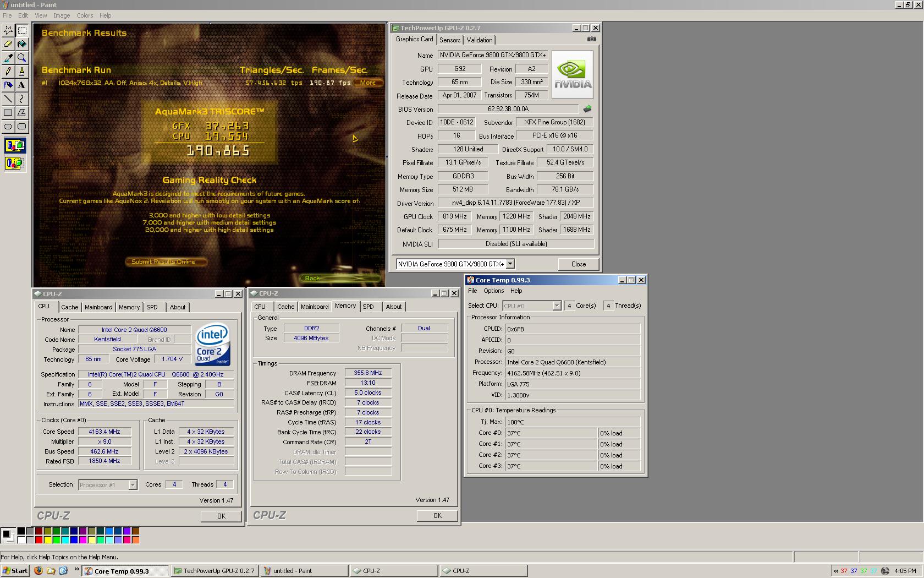
Task: Switch to TechPowerUp GPU-Z taskbar button
Action: [x=215, y=571]
